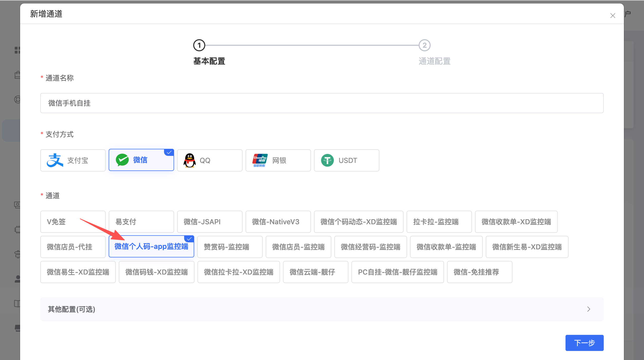Choose the 微信-JSAPI channel
The image size is (644, 360).
[210, 222]
